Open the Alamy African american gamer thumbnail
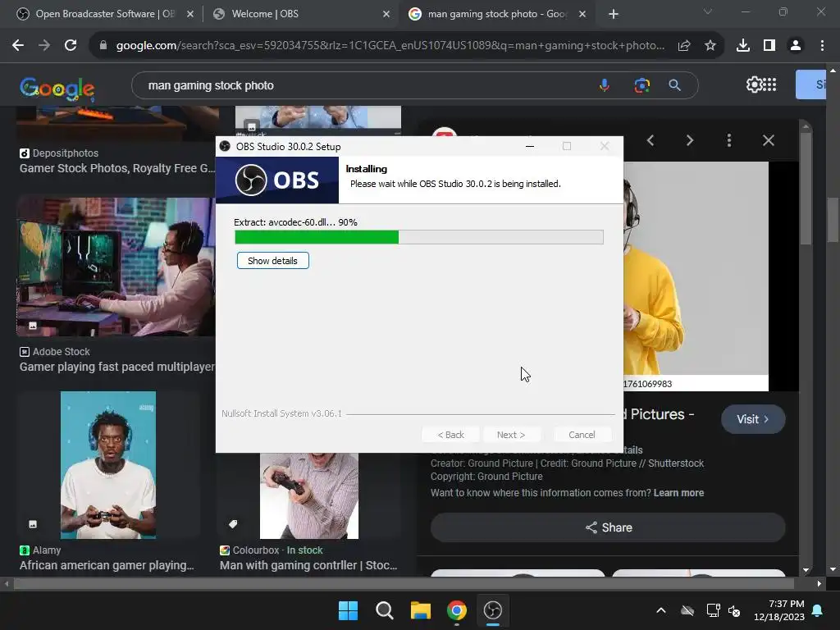The height and width of the screenshot is (630, 840). coord(108,465)
